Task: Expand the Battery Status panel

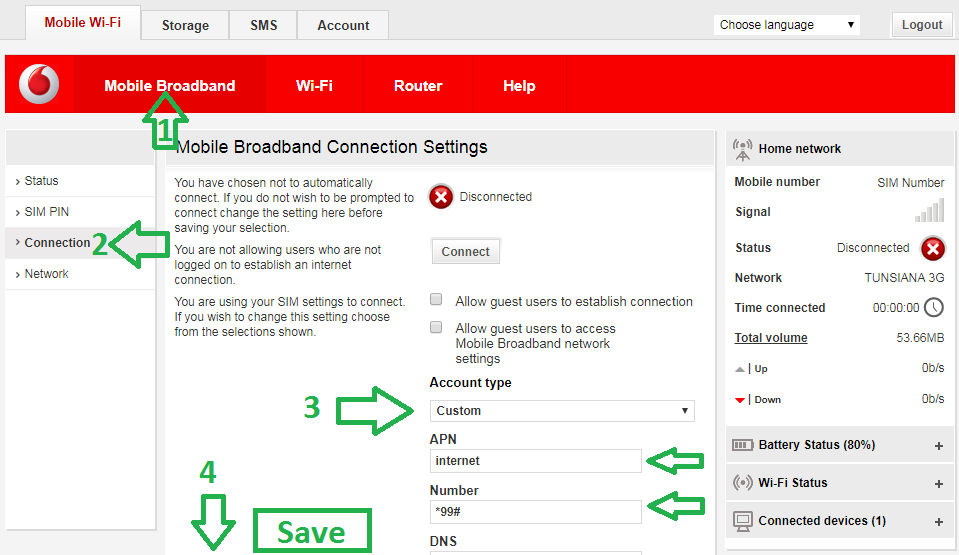Action: (x=939, y=446)
